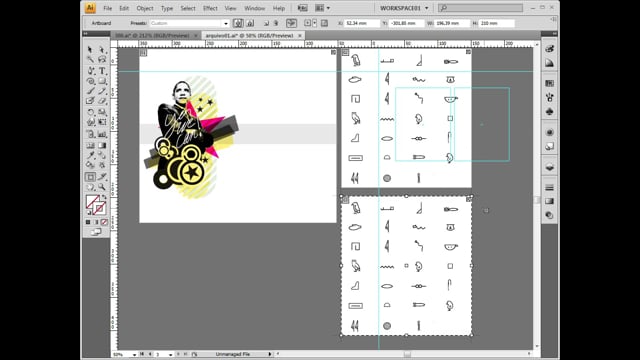This screenshot has height=360, width=640.
Task: Click the search field in menu bar
Action: tap(480, 8)
